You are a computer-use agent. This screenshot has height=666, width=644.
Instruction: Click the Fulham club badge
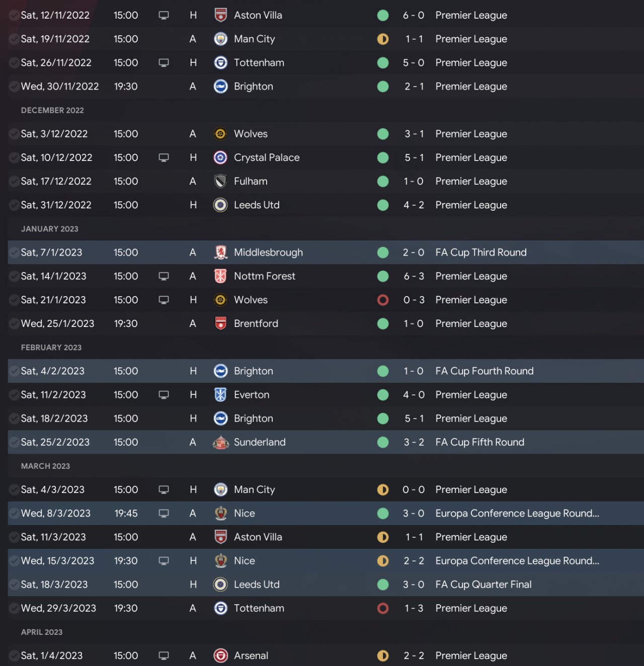(220, 181)
